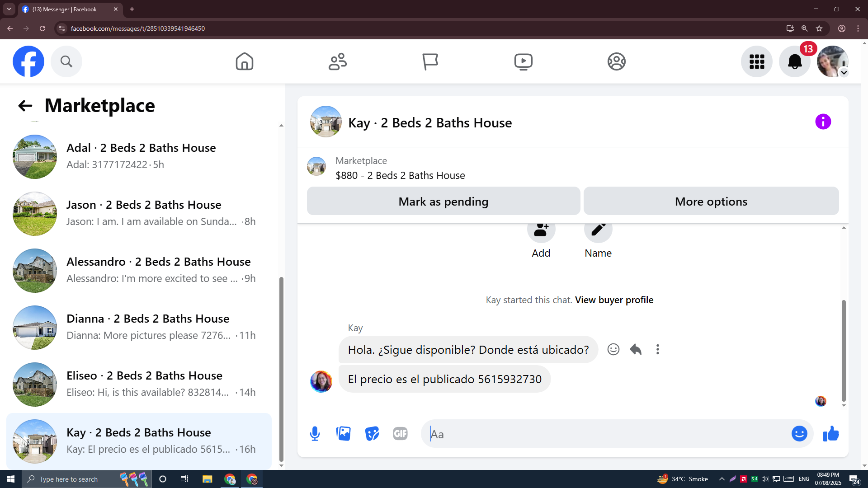The width and height of the screenshot is (868, 488).
Task: Open the Groups icon in top navigation
Action: (617, 61)
